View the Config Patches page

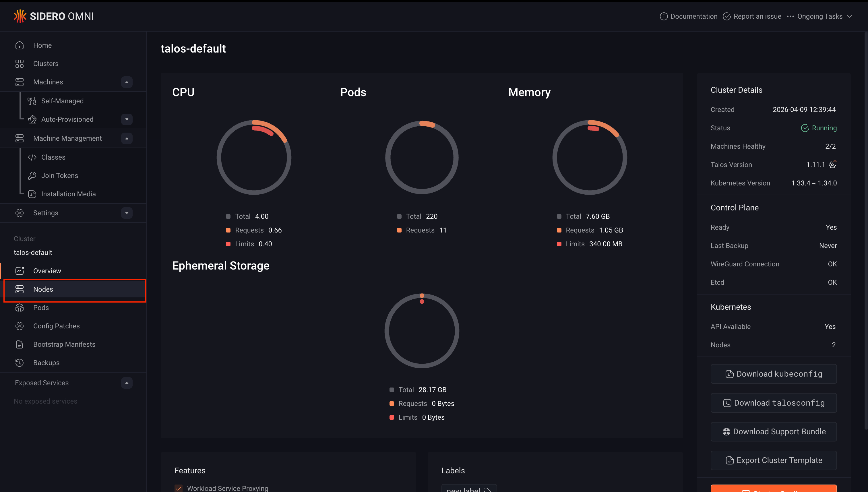tap(73, 326)
